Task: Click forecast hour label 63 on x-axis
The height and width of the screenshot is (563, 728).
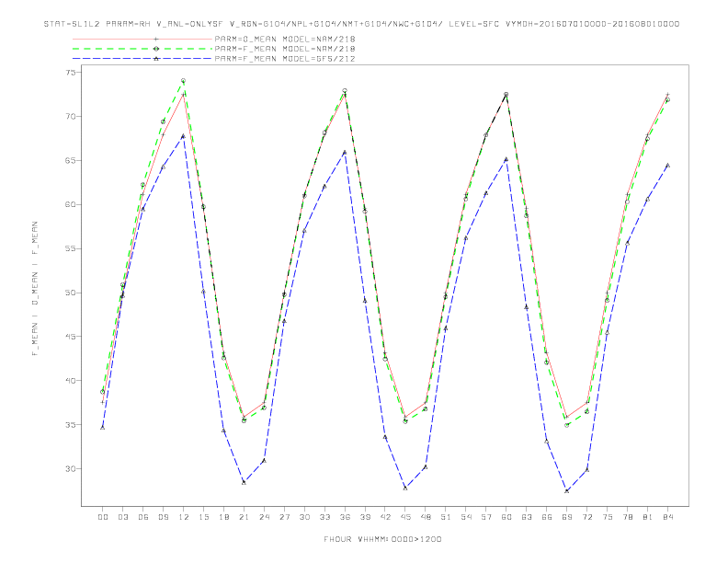Action: (527, 517)
